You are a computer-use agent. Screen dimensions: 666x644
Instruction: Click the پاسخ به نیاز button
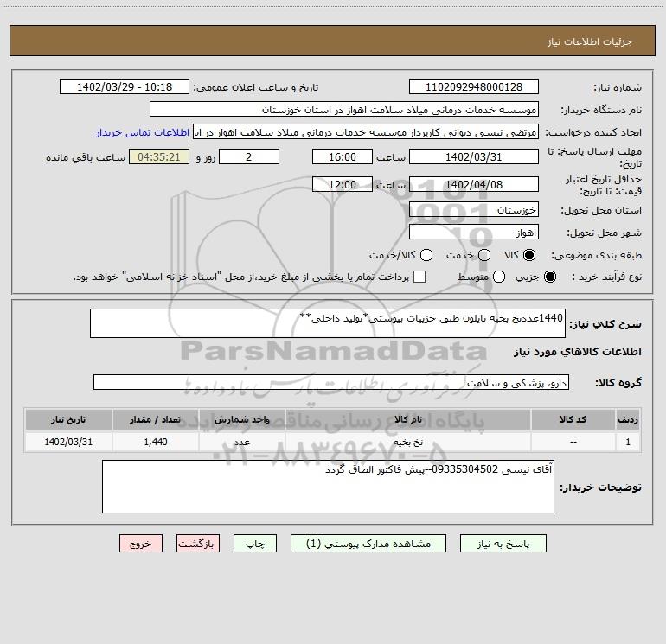[503, 544]
